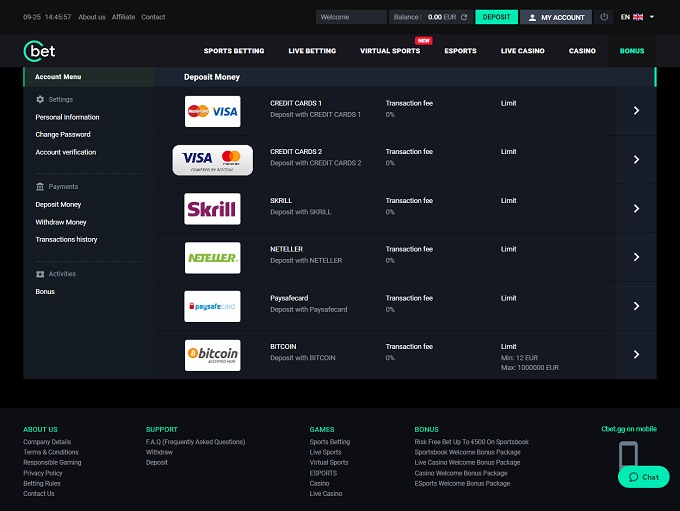Image resolution: width=680 pixels, height=511 pixels.
Task: Open Sportsbook Welcome Bonus Package
Action: click(467, 452)
